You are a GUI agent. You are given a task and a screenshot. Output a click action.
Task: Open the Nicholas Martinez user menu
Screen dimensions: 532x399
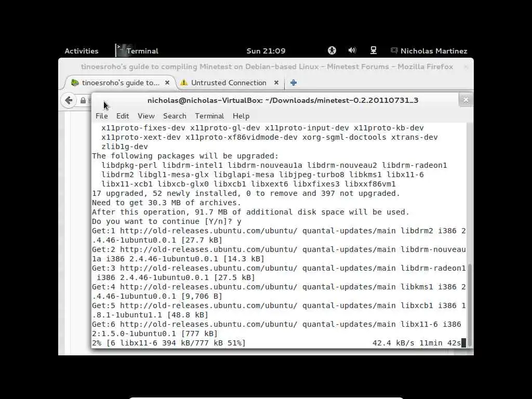pyautogui.click(x=434, y=51)
